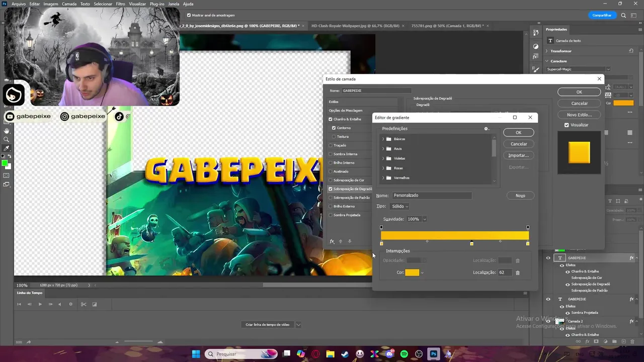This screenshot has width=644, height=362.
Task: Open the History panel icon
Action: pyautogui.click(x=536, y=33)
